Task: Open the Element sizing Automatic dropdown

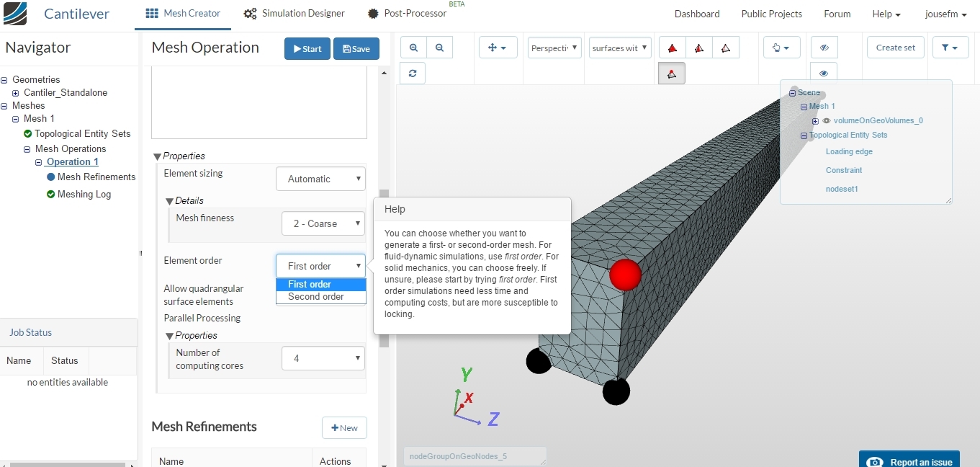Action: [320, 179]
